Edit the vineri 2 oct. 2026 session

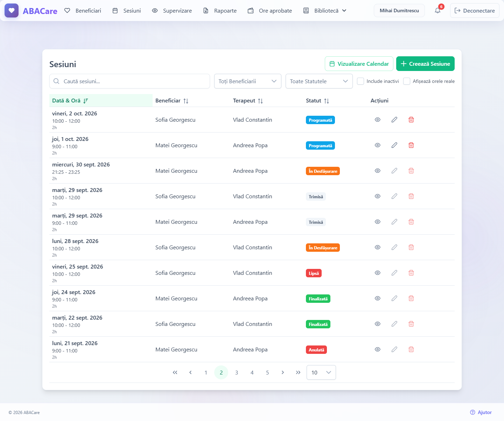(394, 120)
